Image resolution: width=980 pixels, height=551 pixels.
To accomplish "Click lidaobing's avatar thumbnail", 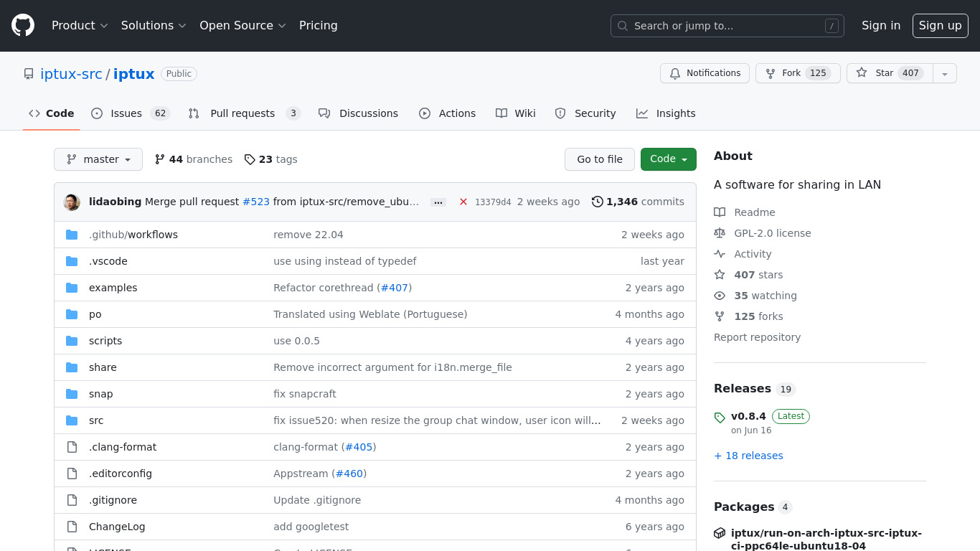I will [72, 202].
